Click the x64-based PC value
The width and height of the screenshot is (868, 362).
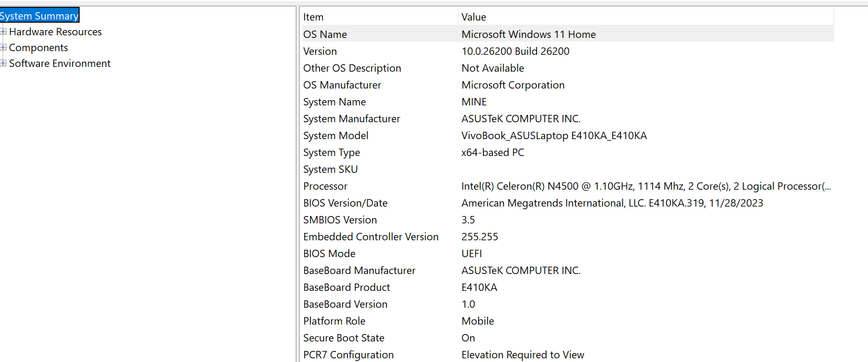493,152
